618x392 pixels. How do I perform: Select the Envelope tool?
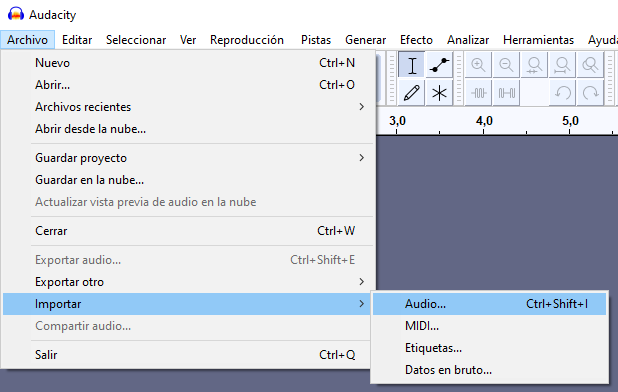pos(439,65)
